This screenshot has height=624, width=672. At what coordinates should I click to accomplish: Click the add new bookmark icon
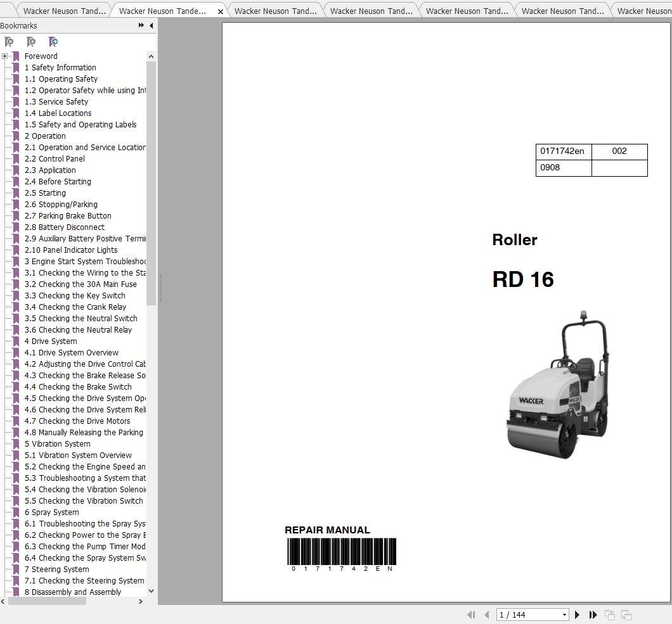click(x=31, y=42)
